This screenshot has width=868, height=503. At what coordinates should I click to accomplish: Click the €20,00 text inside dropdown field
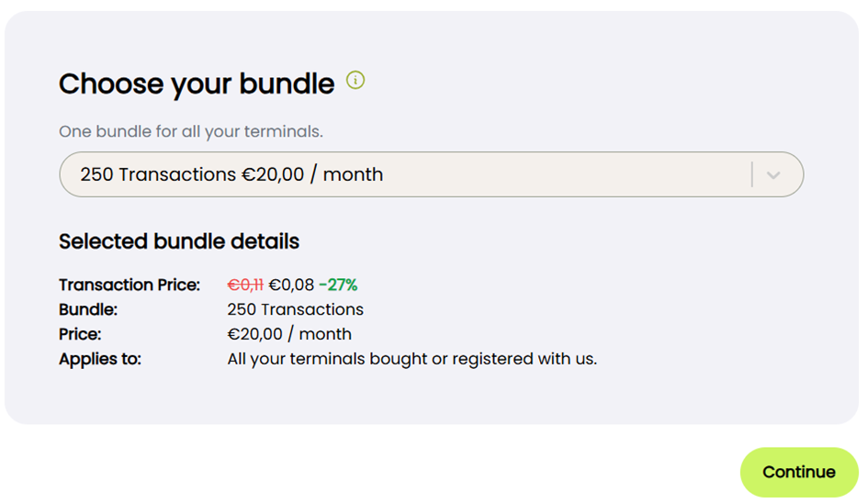click(x=273, y=174)
